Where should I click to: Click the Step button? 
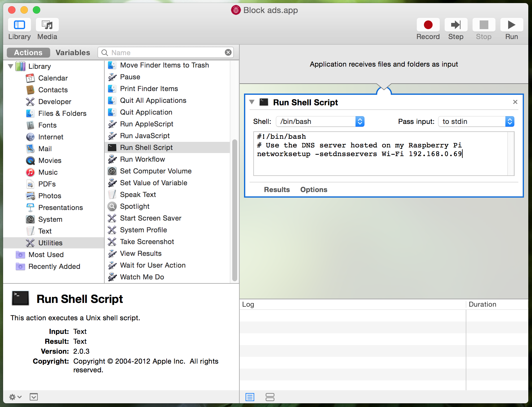coord(456,25)
